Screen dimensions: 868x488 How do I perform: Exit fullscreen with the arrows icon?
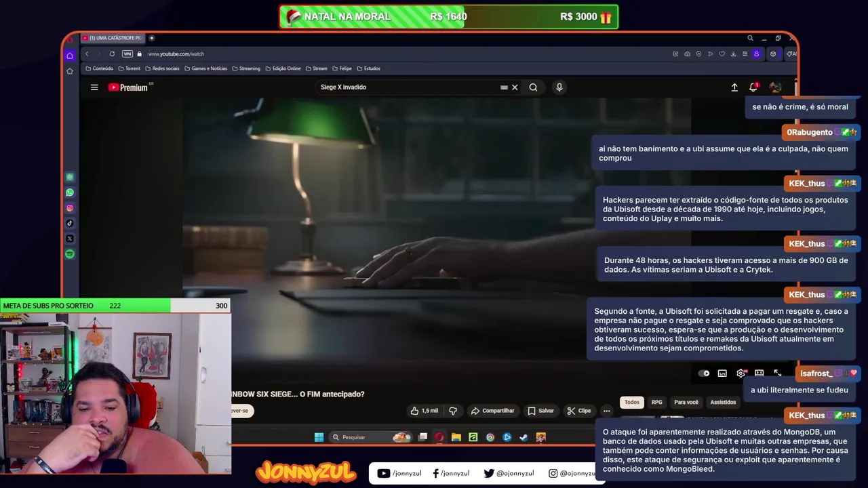778,373
